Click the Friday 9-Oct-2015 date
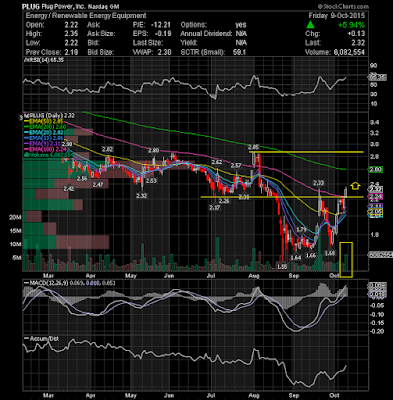 tap(337, 15)
